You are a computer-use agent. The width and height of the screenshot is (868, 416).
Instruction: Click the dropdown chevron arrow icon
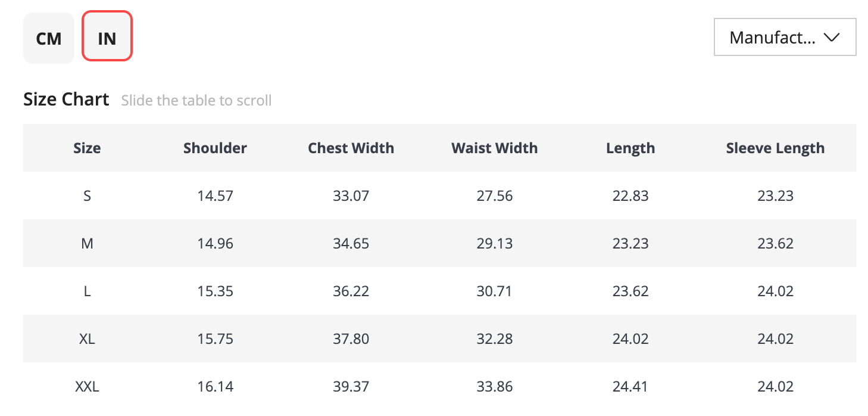831,38
